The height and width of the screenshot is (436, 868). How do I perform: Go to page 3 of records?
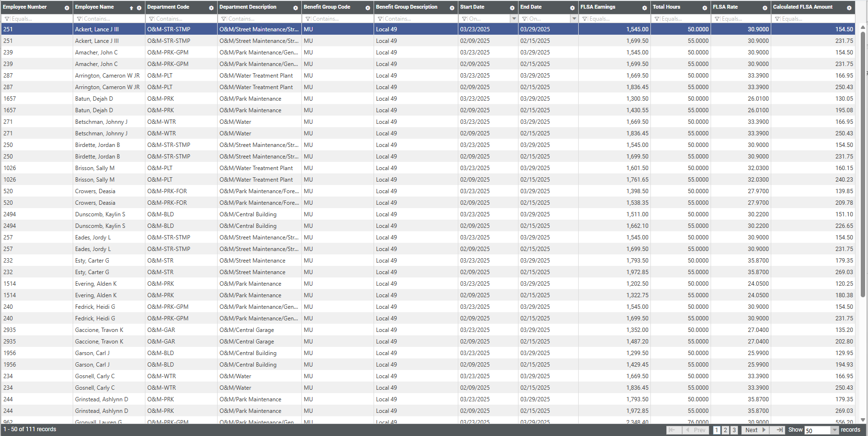pos(734,430)
